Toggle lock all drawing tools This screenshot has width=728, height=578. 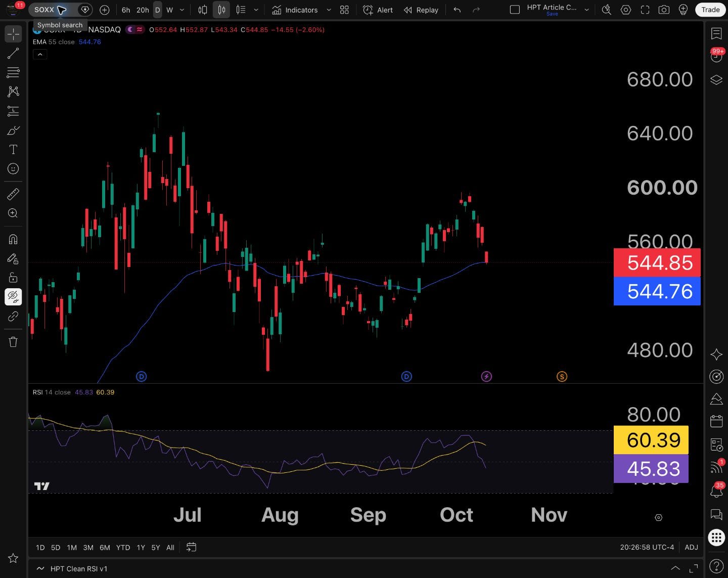[x=13, y=278]
